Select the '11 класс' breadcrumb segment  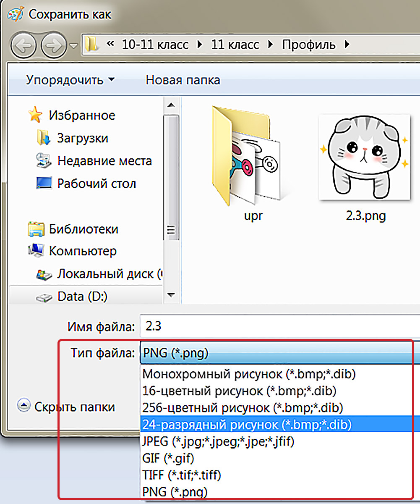pos(235,44)
